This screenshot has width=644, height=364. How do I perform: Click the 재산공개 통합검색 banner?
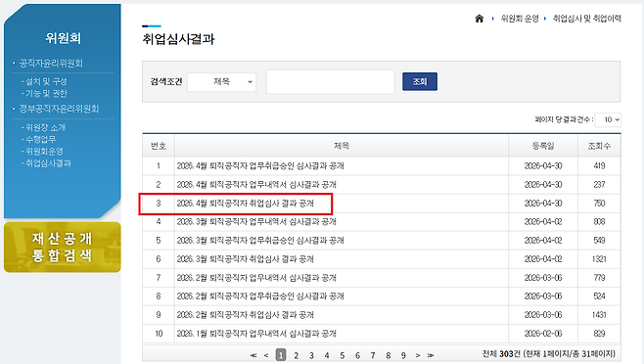pos(63,247)
